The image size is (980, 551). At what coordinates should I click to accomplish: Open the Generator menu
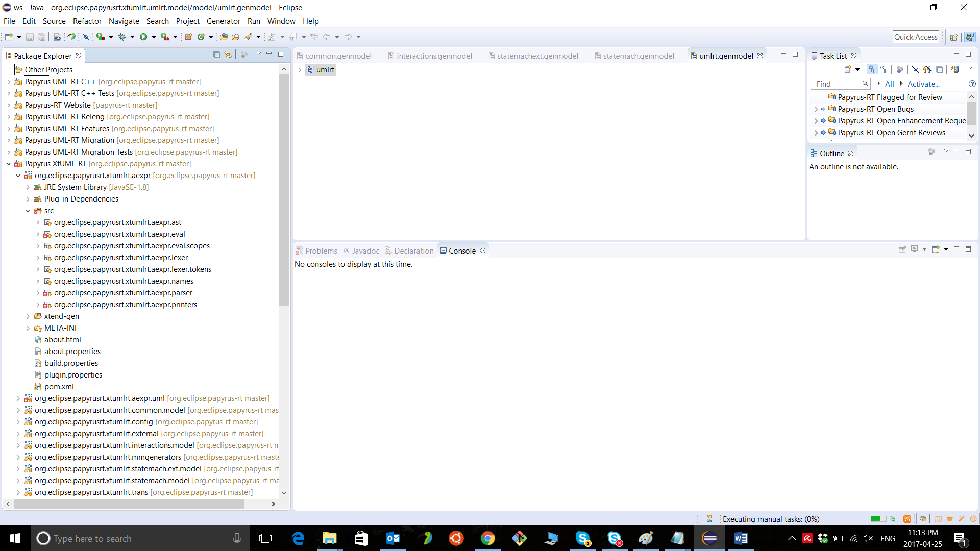pyautogui.click(x=223, y=21)
